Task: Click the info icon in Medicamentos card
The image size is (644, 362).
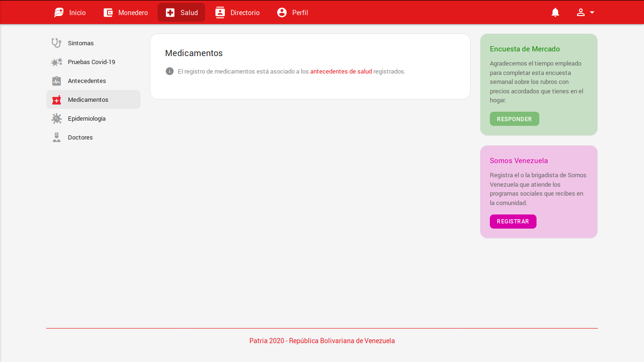Action: (170, 71)
